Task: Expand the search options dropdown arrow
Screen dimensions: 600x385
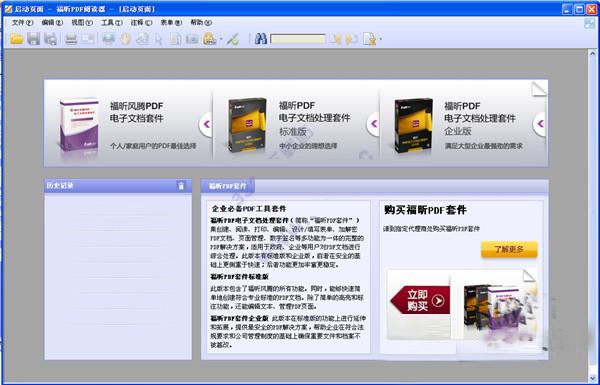Action: pyautogui.click(x=380, y=39)
